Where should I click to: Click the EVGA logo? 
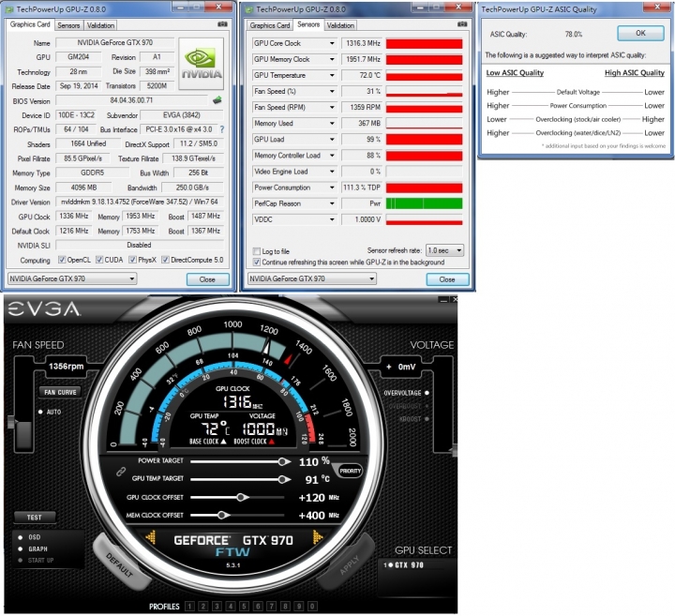point(44,308)
